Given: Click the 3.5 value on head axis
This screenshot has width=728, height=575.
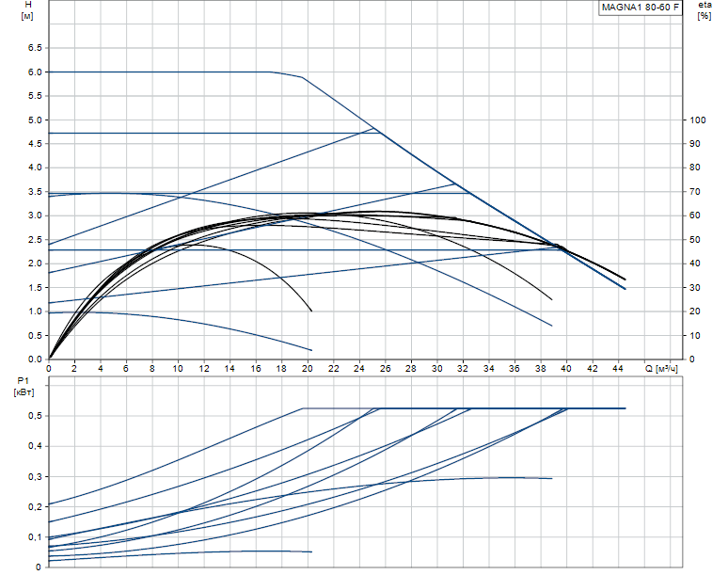Looking at the screenshot, I should click(36, 191).
